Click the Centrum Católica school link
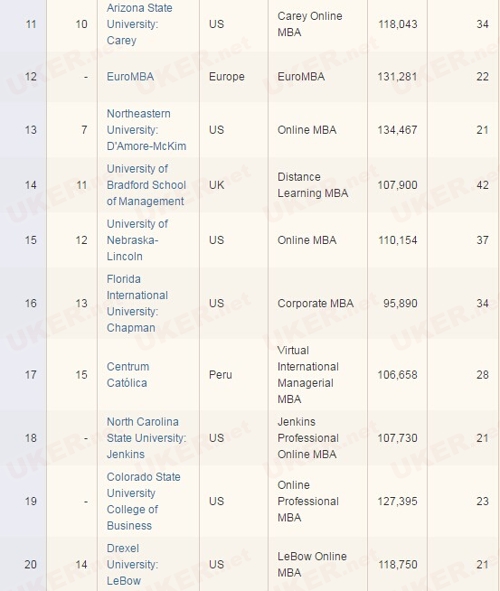The image size is (500, 591). (x=128, y=374)
